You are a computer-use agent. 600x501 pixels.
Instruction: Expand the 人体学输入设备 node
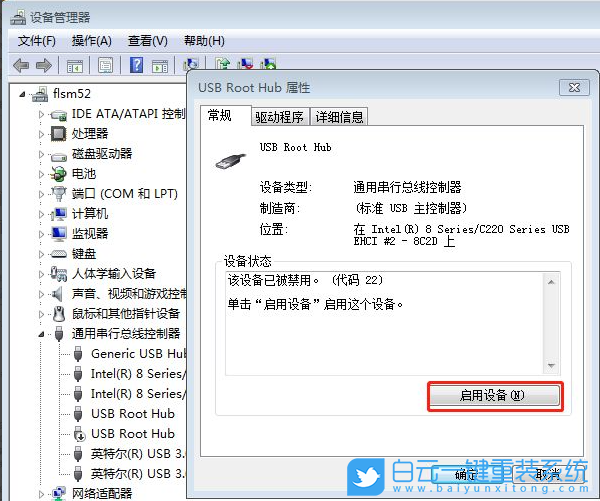41,274
